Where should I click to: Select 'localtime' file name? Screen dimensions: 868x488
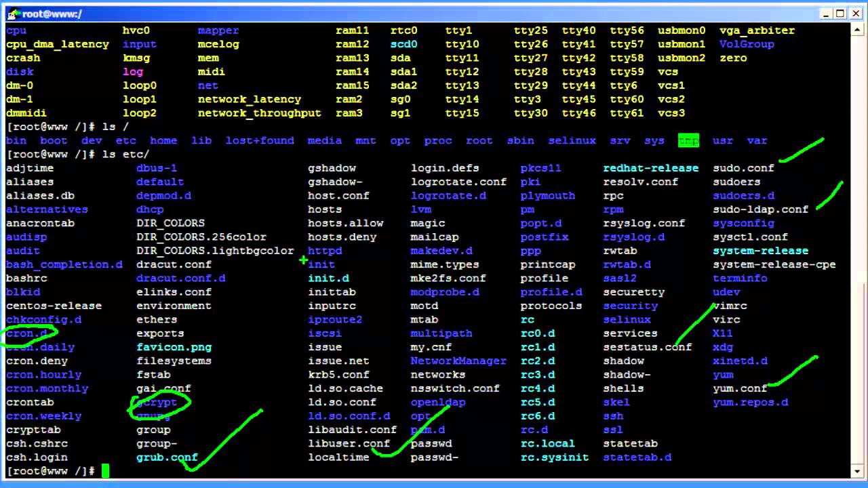click(338, 457)
